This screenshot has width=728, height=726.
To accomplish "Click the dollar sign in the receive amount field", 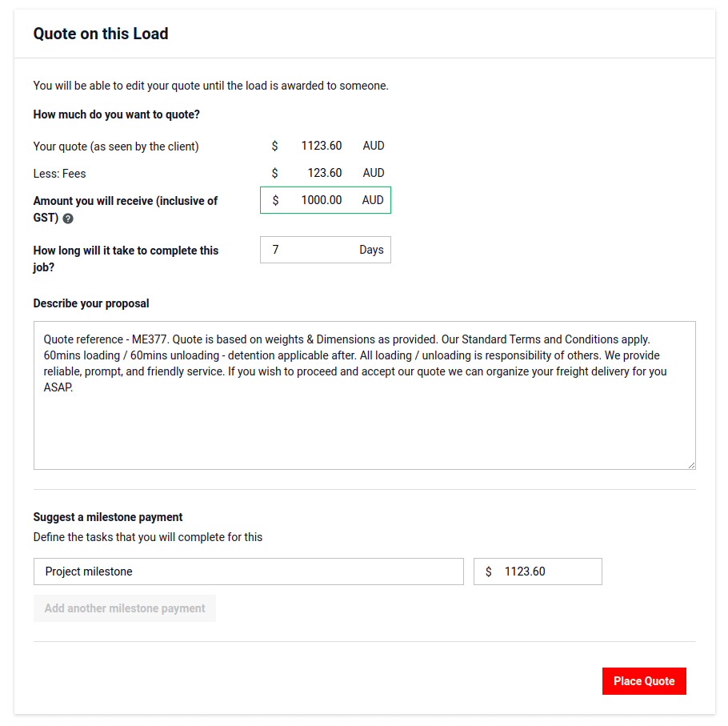I will [275, 200].
